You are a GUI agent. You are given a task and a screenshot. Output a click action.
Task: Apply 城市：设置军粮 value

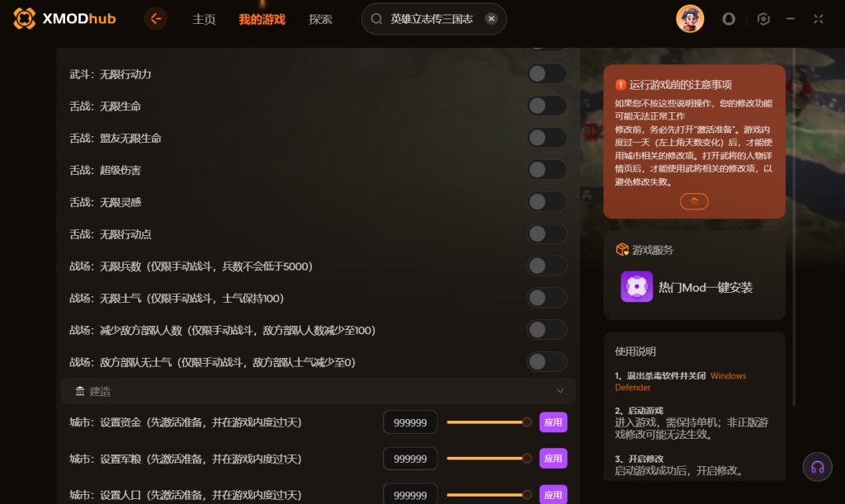[x=553, y=459]
